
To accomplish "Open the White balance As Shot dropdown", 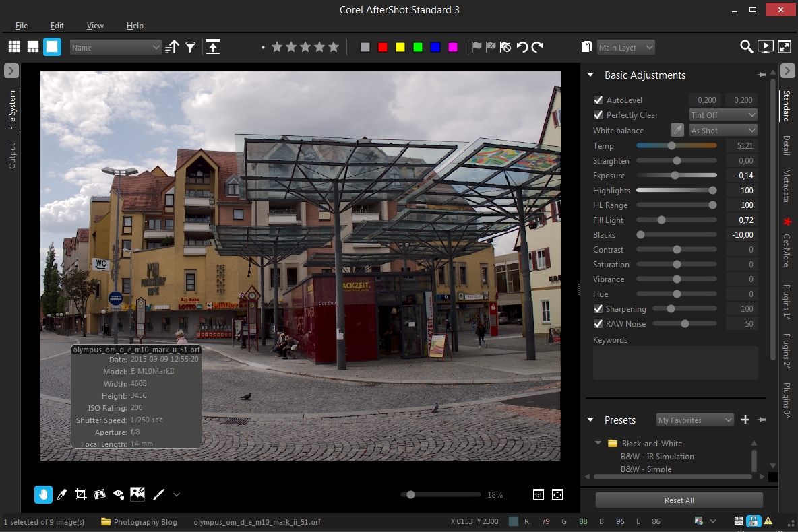I will point(723,131).
